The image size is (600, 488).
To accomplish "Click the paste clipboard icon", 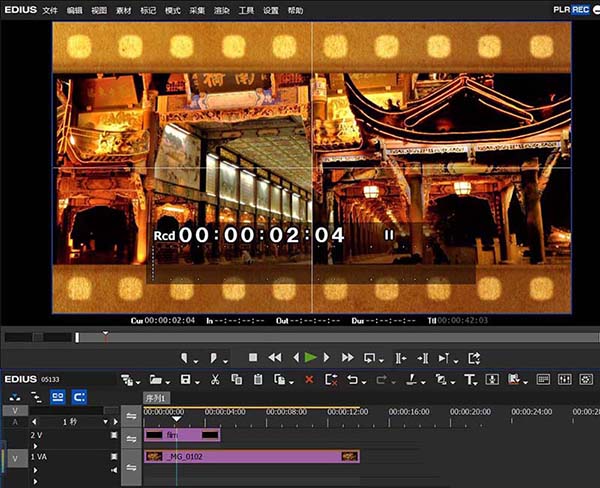I will [258, 379].
